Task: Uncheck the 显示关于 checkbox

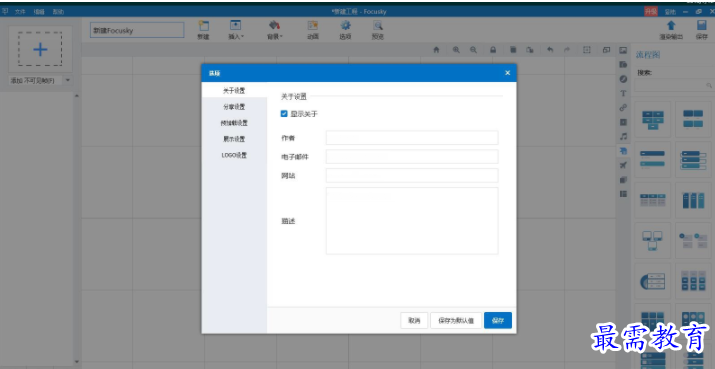Action: [x=284, y=114]
